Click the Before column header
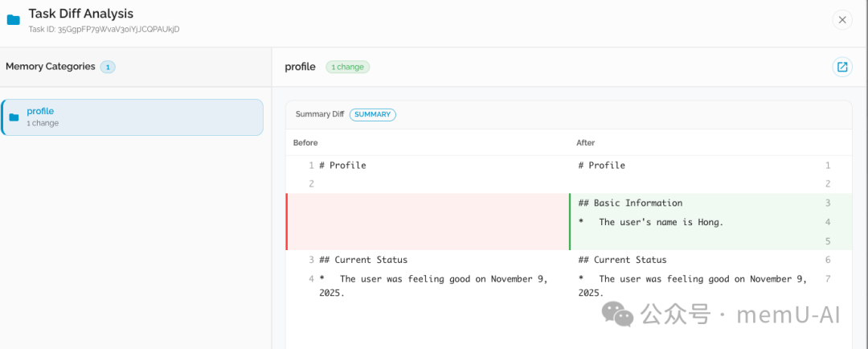 (x=305, y=142)
